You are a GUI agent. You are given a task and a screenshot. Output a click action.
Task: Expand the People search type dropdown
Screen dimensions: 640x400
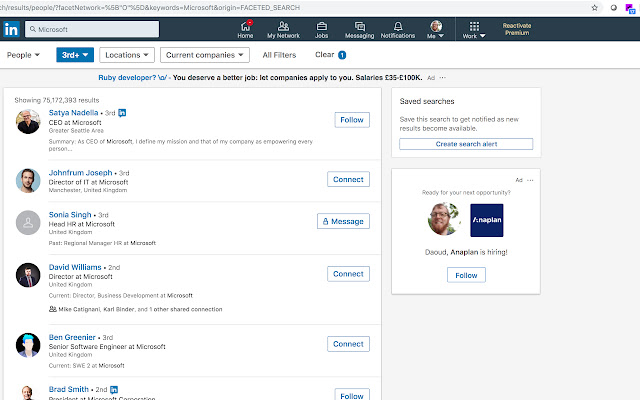tap(24, 54)
